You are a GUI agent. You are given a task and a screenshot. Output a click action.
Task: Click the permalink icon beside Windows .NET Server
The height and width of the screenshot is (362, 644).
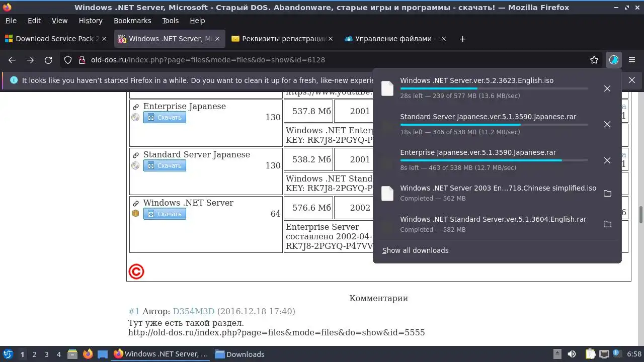(136, 203)
